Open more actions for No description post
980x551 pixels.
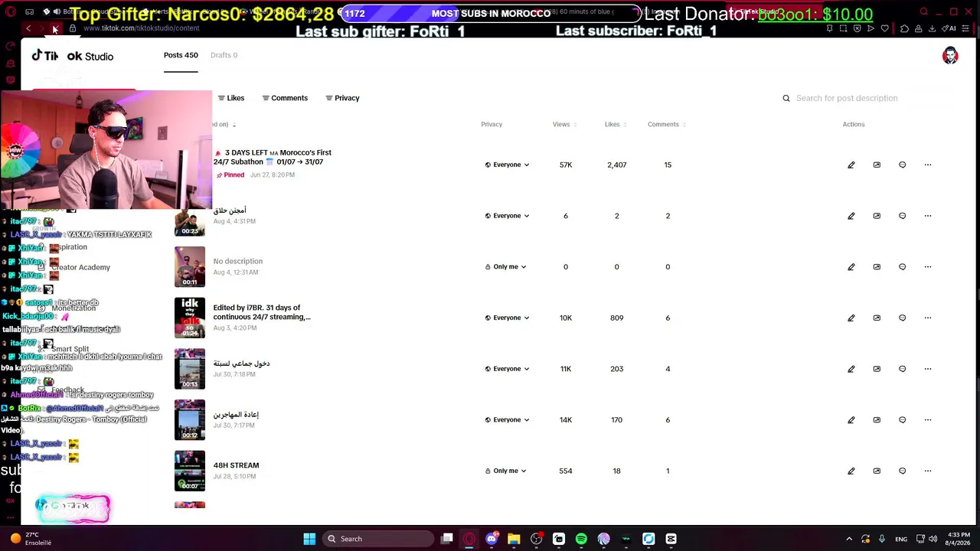[928, 267]
